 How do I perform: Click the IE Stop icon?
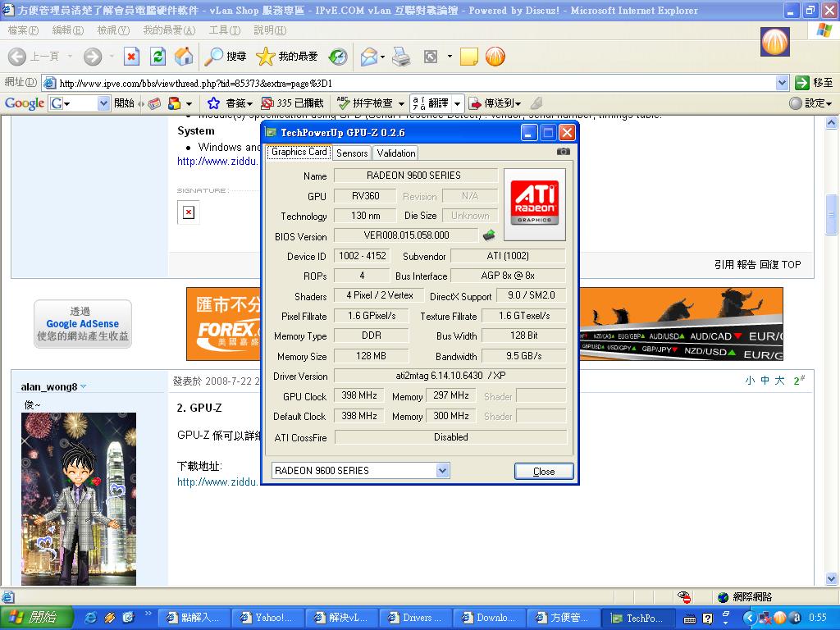point(131,57)
